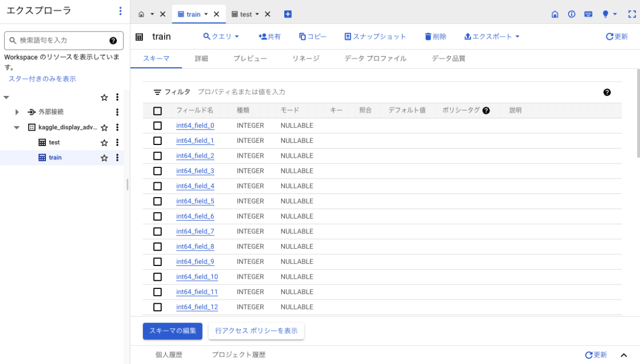Click スター付きのみを表示 link
The height and width of the screenshot is (364, 640).
42,79
